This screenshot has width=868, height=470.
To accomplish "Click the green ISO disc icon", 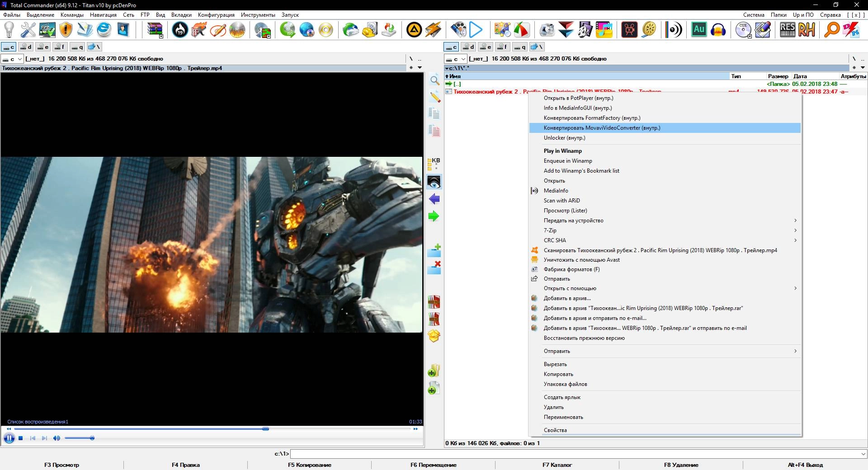I will (x=288, y=30).
